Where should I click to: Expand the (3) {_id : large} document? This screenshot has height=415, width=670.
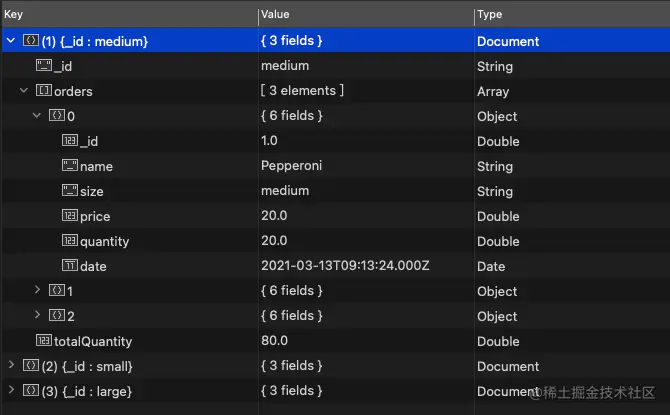[11, 390]
